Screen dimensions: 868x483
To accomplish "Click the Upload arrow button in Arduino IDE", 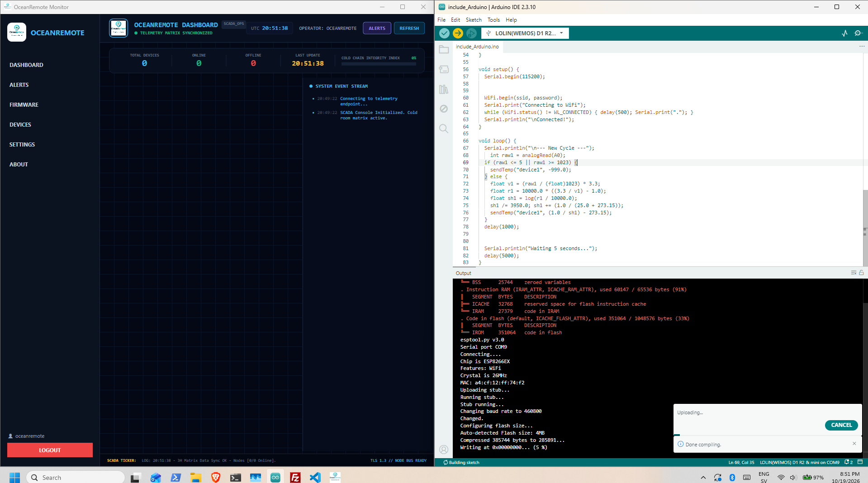I will 458,33.
